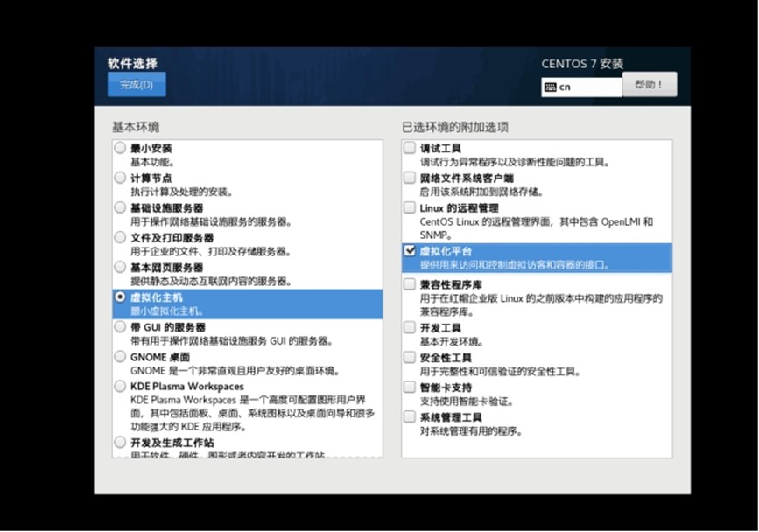Click the 用于完整性和可信验证的安全性工具。 text
The height and width of the screenshot is (532, 759).
[x=500, y=371]
